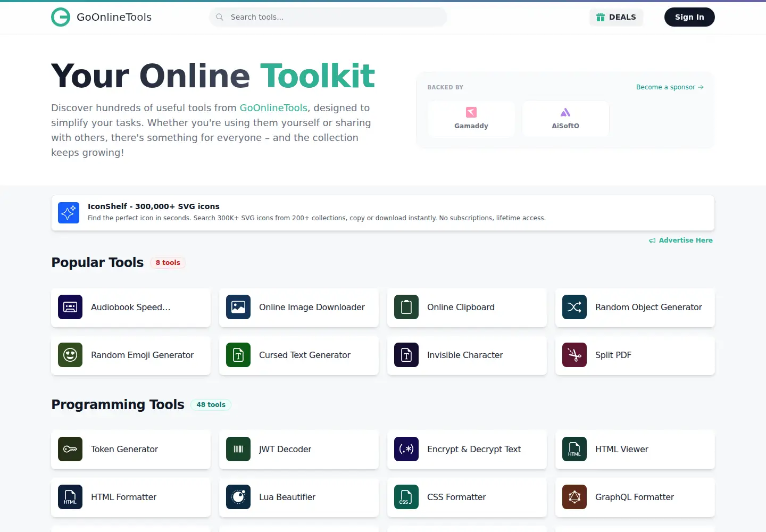Screen dimensions: 766x532
Task: Select the Token Generator label
Action: (x=124, y=449)
